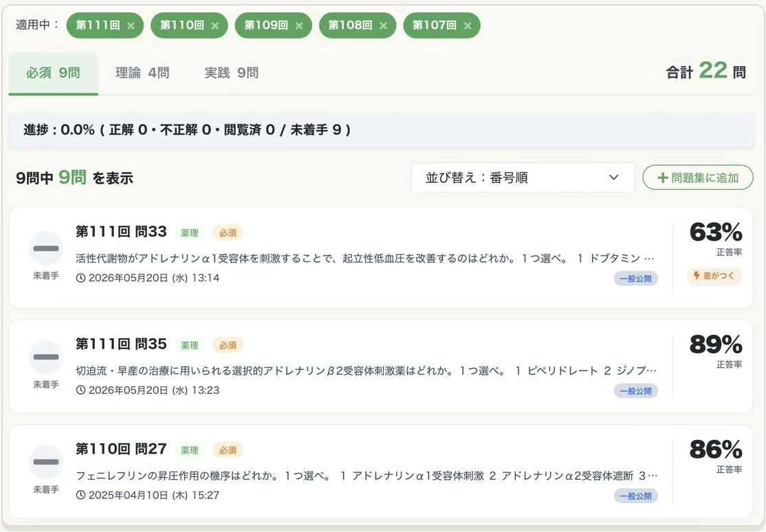Click the 薬理 tag on 第111回 問33
766x532 pixels.
tap(190, 233)
